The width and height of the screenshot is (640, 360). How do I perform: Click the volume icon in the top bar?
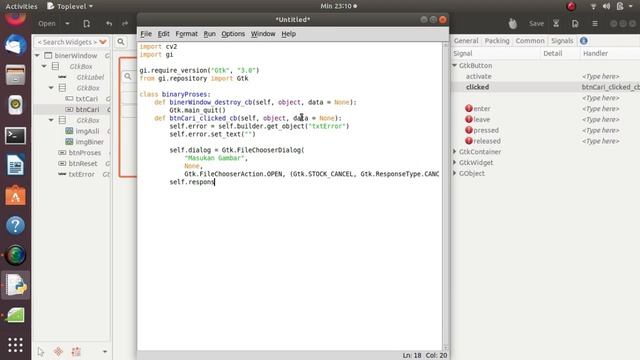(607, 6)
